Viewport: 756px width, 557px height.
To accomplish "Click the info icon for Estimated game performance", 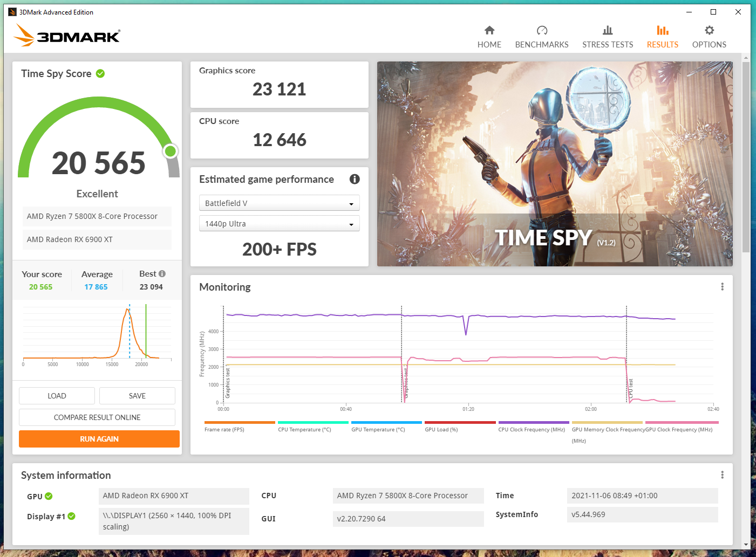I will click(355, 179).
